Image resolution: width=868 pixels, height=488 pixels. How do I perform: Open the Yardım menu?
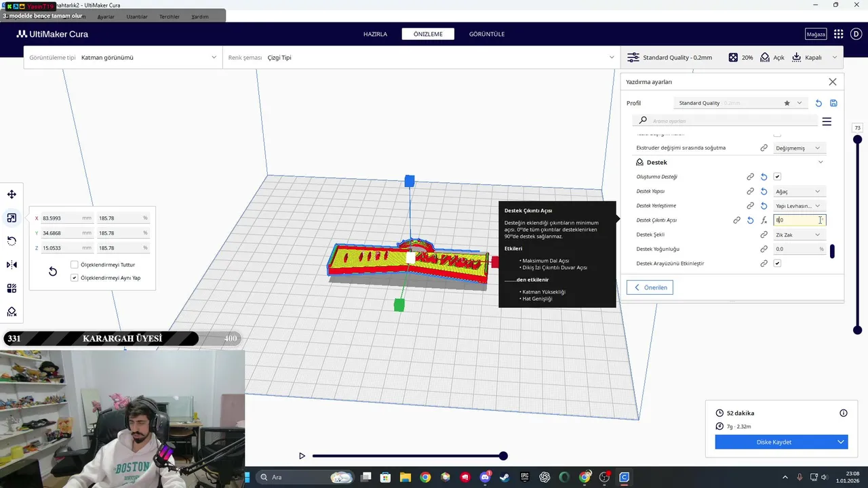[x=200, y=16]
